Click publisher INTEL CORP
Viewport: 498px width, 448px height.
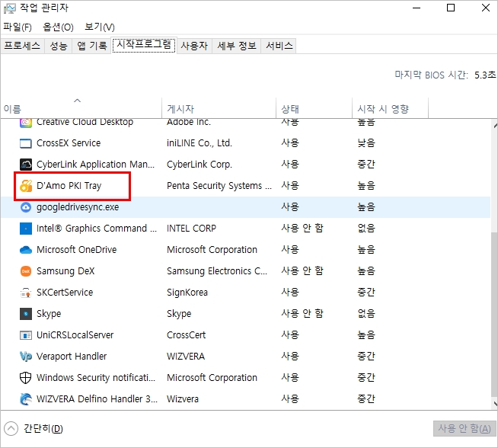[191, 229]
